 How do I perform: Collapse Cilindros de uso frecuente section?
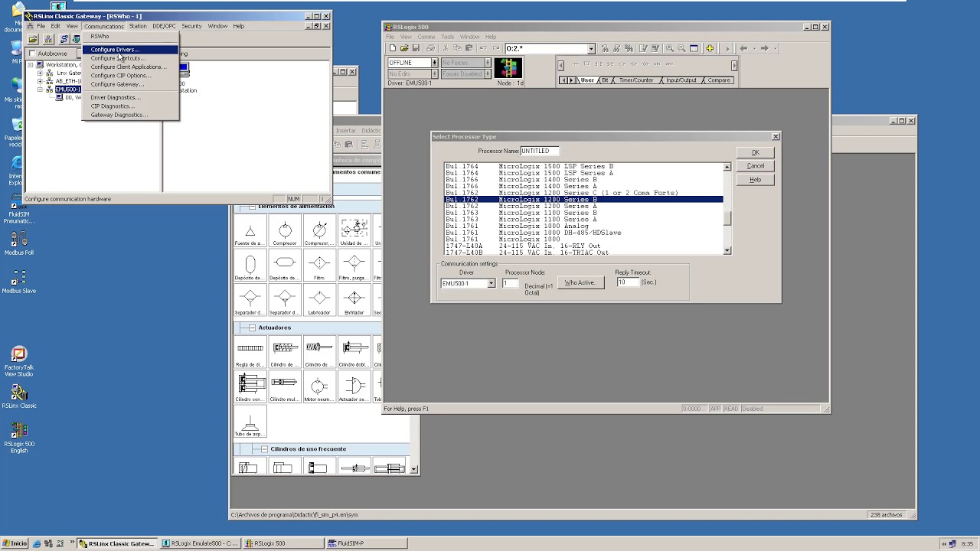264,449
